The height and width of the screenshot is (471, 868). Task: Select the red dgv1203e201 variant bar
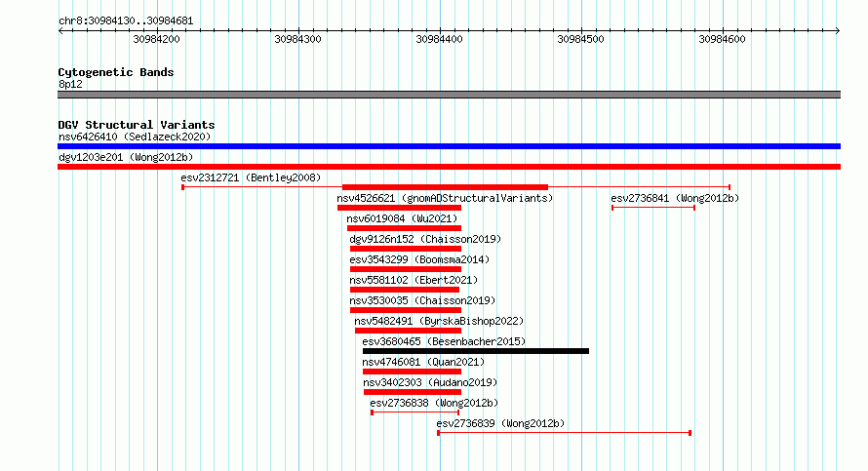click(449, 167)
